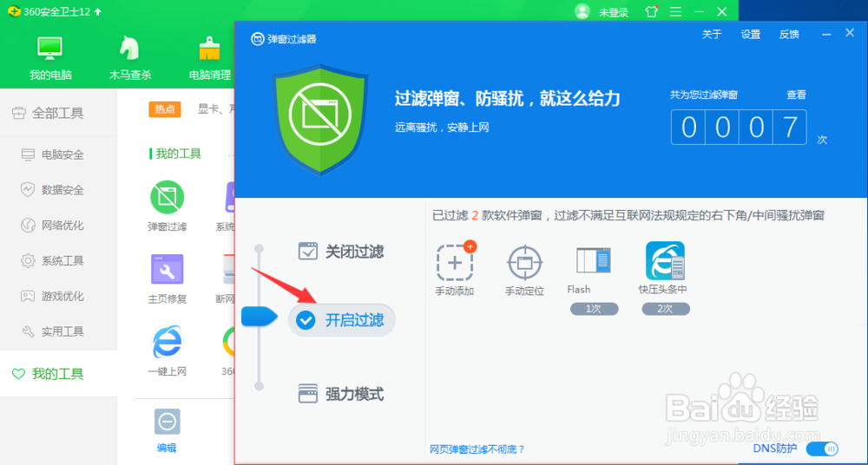Click the Flash filtered app icon
868x465 pixels.
pos(593,260)
